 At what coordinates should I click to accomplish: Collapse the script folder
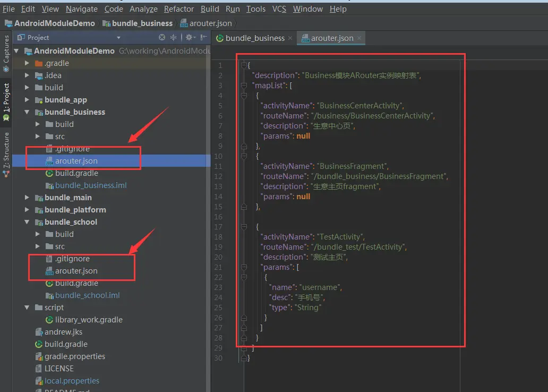tap(27, 308)
